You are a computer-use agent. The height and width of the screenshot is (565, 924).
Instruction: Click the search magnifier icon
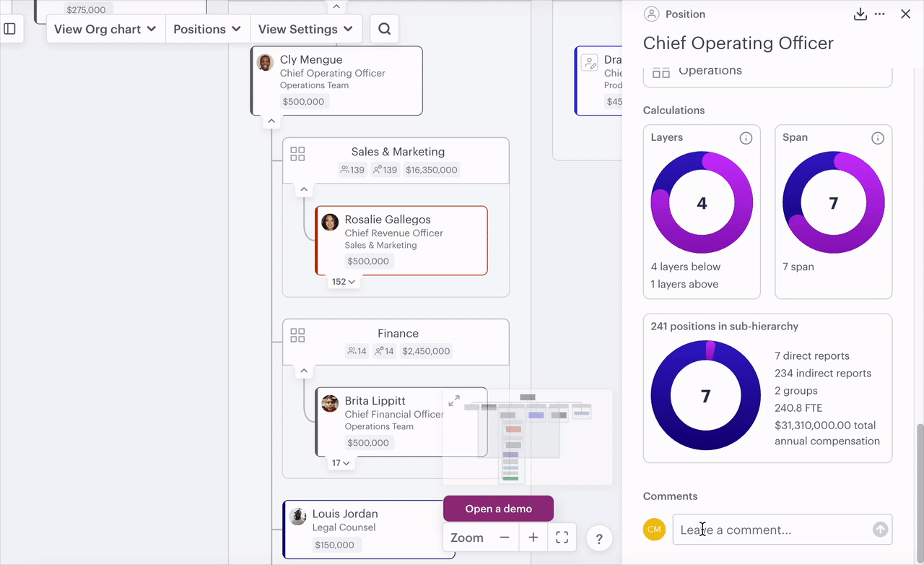(384, 29)
